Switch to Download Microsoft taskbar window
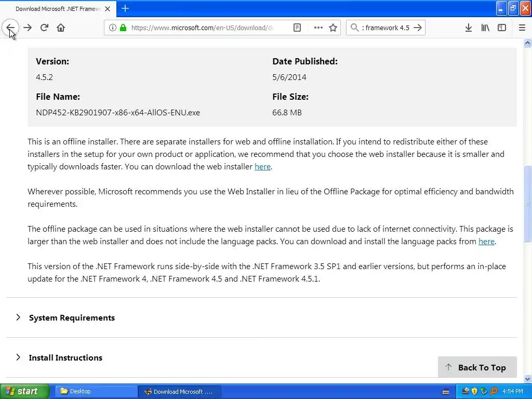This screenshot has height=399, width=532. (179, 391)
